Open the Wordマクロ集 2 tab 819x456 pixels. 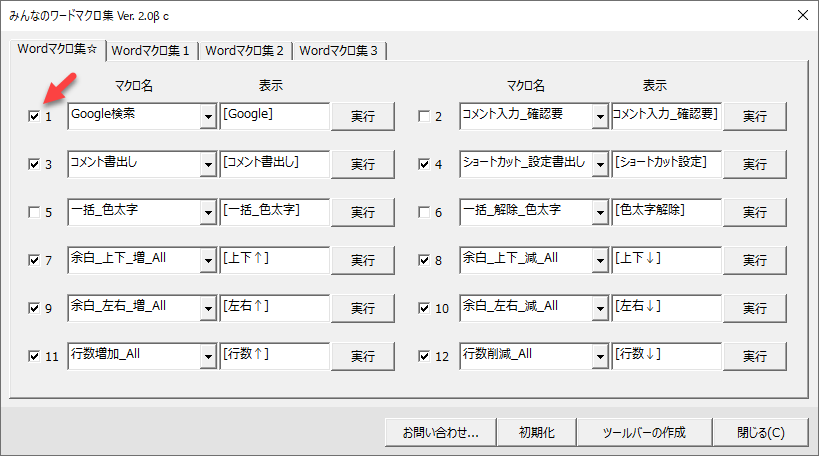coord(245,51)
